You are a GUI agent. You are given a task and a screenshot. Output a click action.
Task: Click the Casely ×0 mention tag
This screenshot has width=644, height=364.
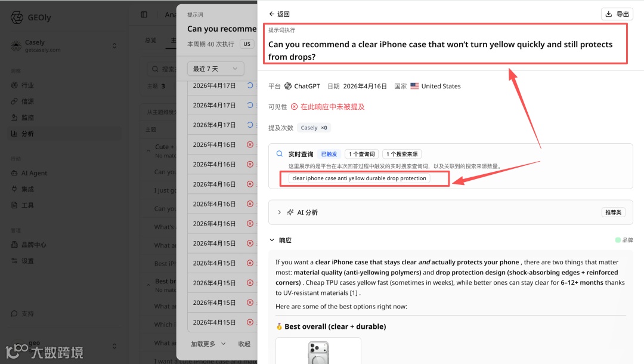314,128
